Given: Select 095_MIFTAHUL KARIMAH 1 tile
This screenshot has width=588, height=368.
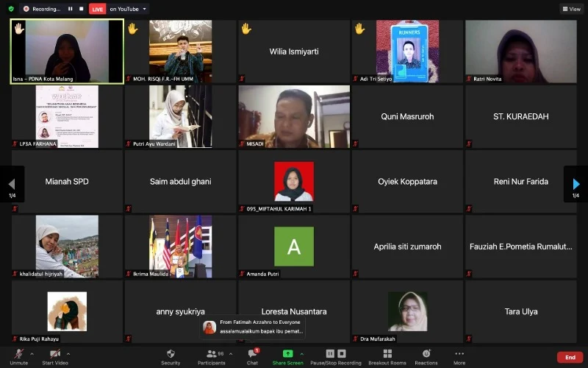Looking at the screenshot, I should (294, 181).
